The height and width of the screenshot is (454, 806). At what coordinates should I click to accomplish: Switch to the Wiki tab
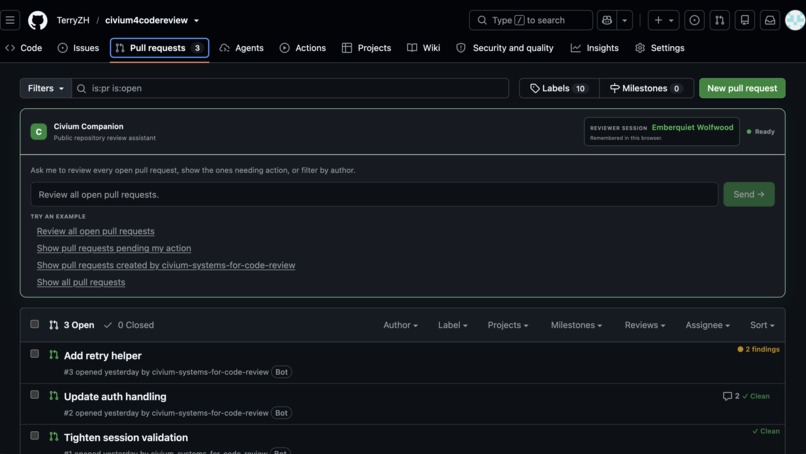(424, 48)
